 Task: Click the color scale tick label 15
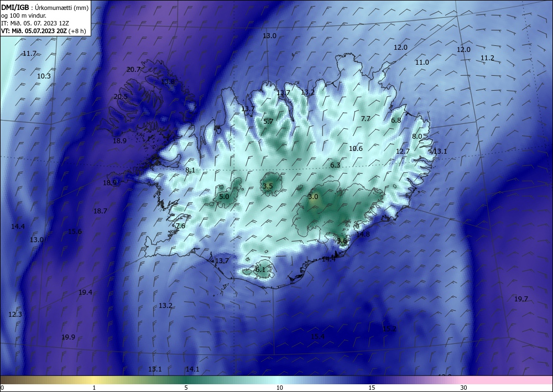coord(372,388)
